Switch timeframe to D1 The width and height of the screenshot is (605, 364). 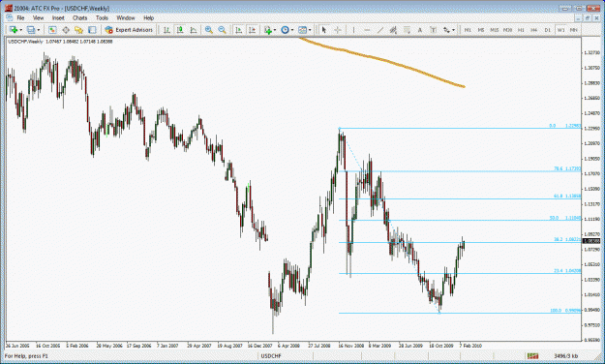click(x=548, y=30)
